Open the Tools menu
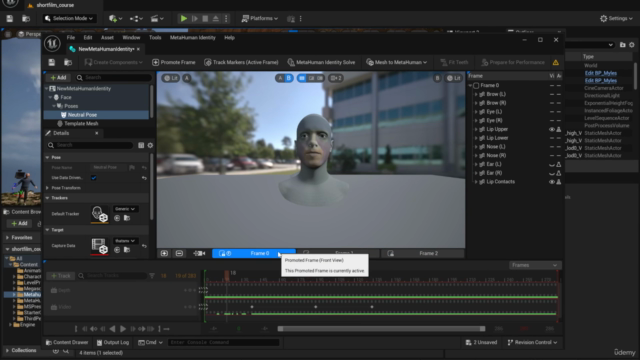Image resolution: width=640 pixels, height=360 pixels. tap(155, 38)
